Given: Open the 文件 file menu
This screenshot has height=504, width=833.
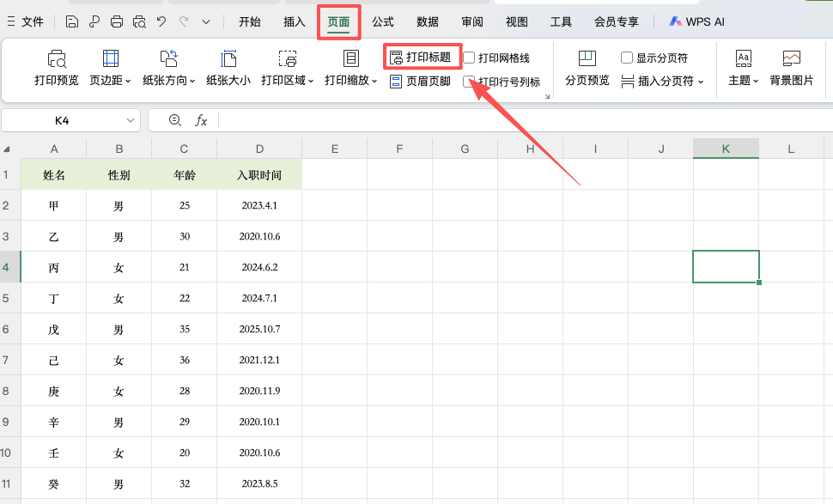Looking at the screenshot, I should pyautogui.click(x=26, y=21).
